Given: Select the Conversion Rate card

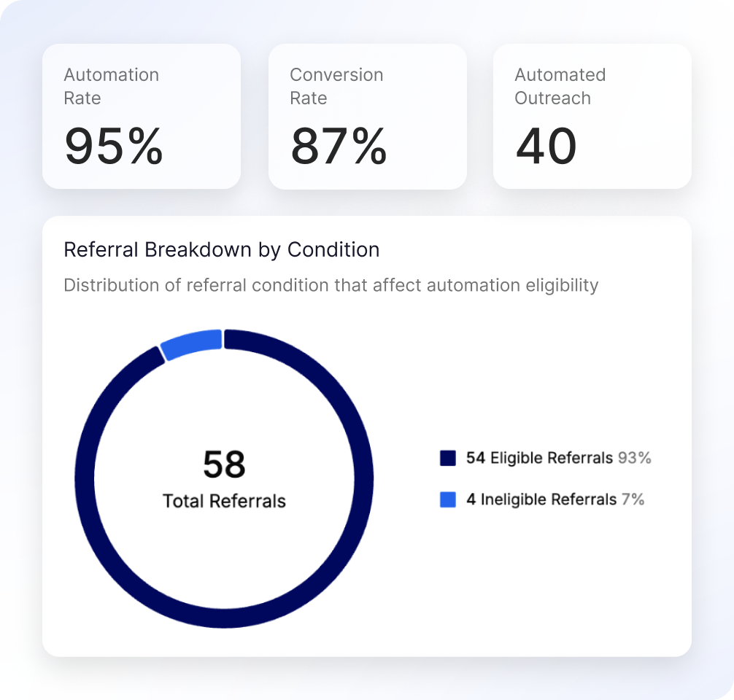Looking at the screenshot, I should tap(368, 117).
